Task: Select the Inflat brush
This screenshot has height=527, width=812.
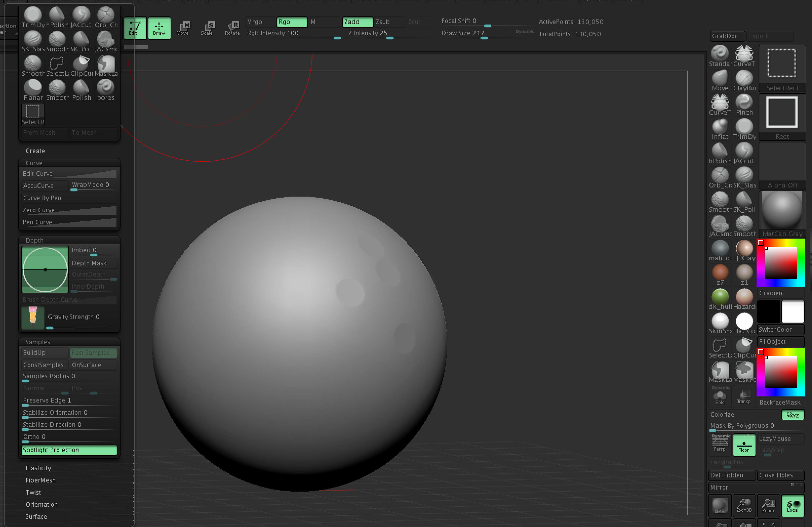Action: point(720,129)
